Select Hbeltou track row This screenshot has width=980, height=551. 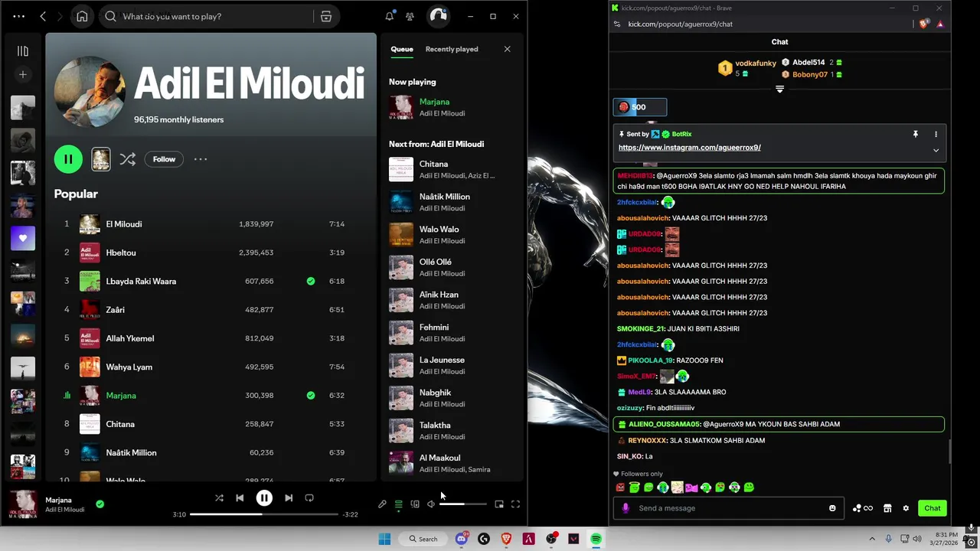click(207, 253)
